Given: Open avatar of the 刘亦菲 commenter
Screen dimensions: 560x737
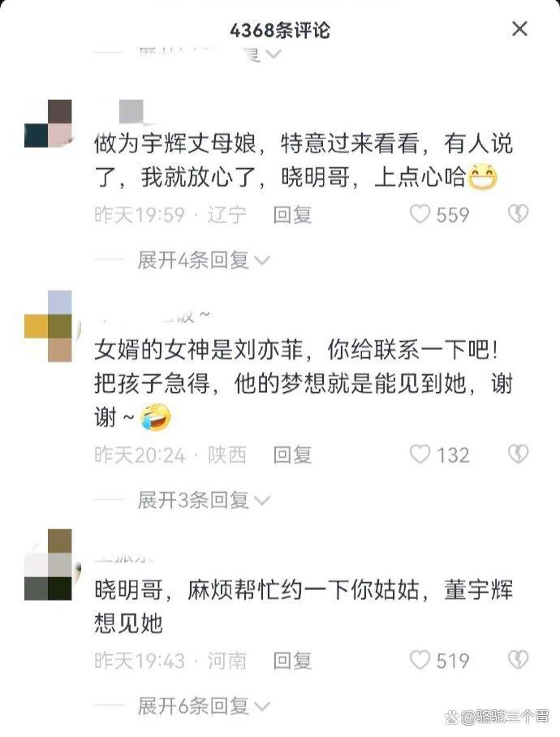Looking at the screenshot, I should click(49, 326).
